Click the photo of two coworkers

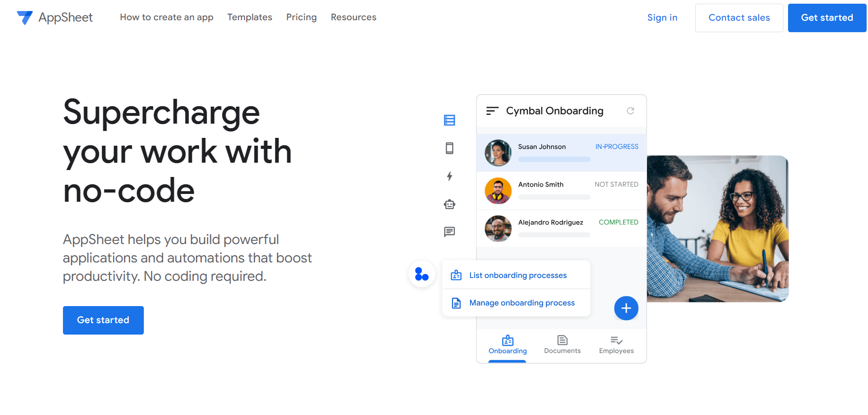click(x=718, y=228)
